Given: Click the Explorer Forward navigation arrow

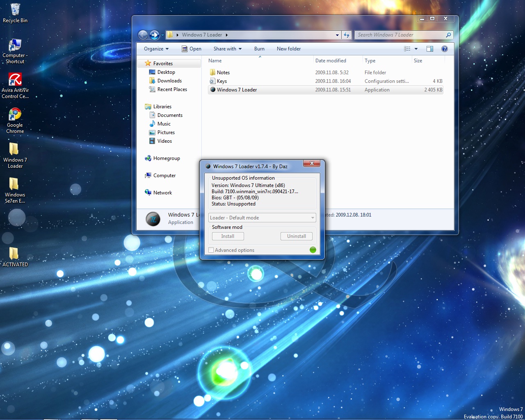Looking at the screenshot, I should coord(154,35).
